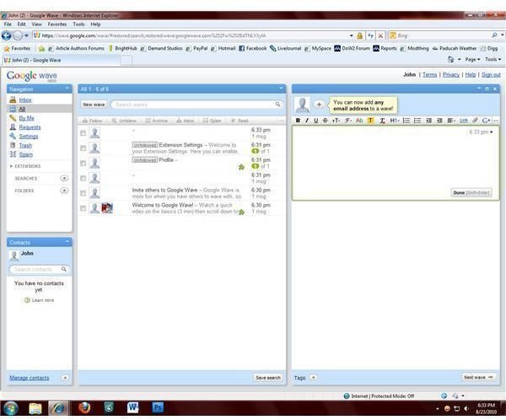The image size is (506, 420).
Task: Click the Bing search box
Action: pyautogui.click(x=443, y=35)
